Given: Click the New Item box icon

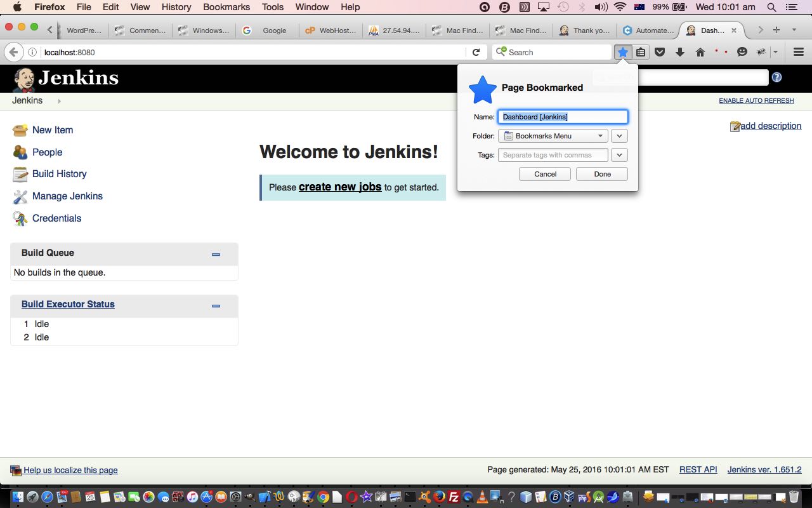Looking at the screenshot, I should point(20,130).
